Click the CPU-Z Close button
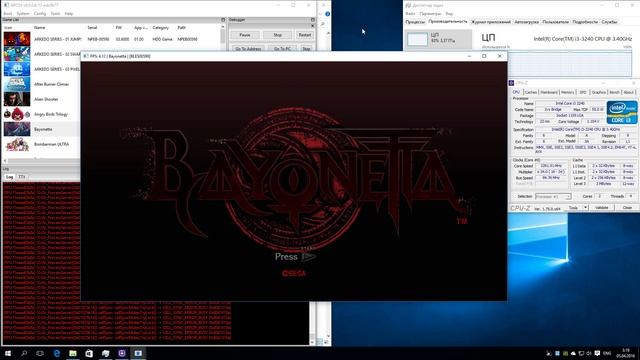 (627, 208)
